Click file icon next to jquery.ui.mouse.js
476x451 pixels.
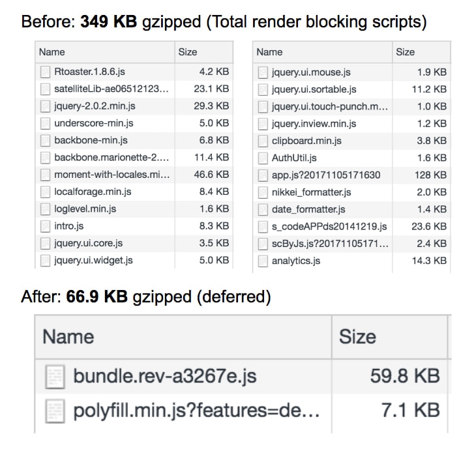[263, 72]
